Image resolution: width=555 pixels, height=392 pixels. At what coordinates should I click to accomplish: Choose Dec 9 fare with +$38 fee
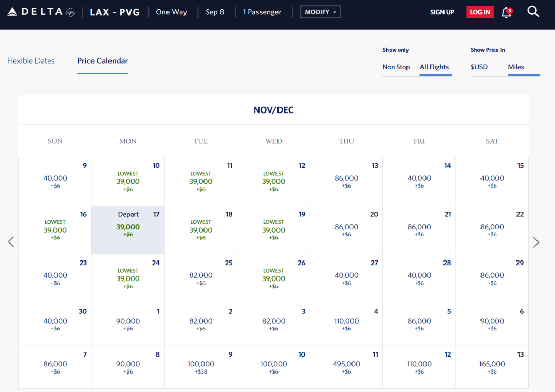[201, 367]
